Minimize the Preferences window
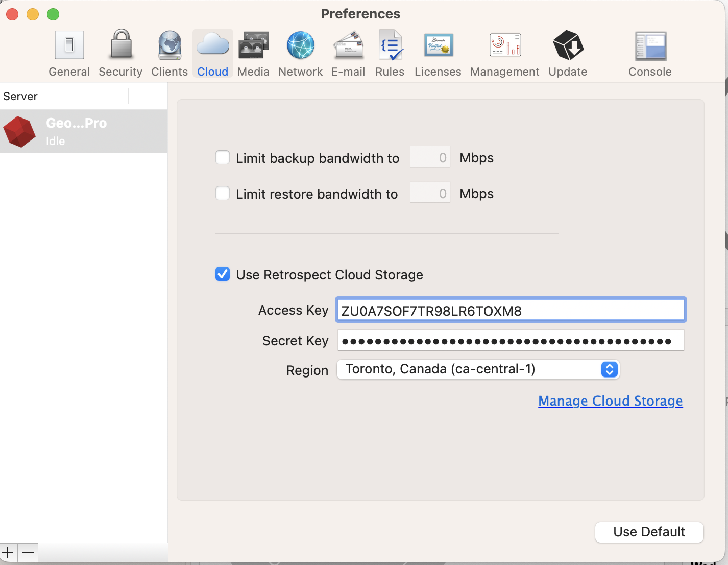 (x=33, y=14)
